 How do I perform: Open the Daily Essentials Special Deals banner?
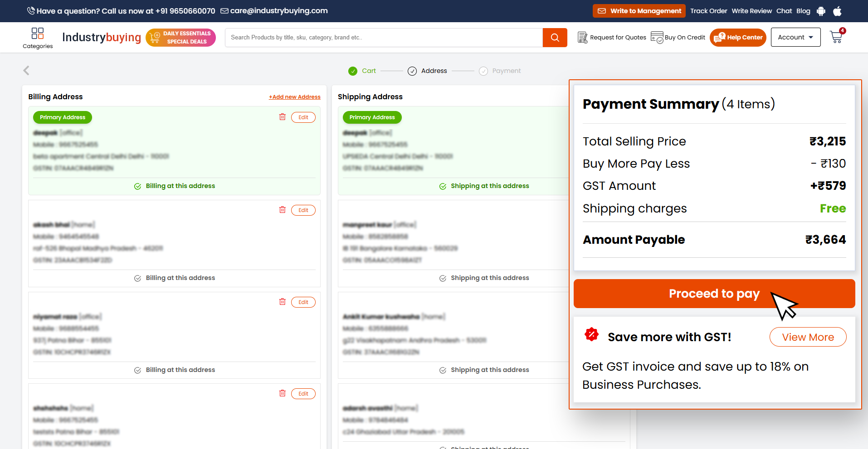180,38
